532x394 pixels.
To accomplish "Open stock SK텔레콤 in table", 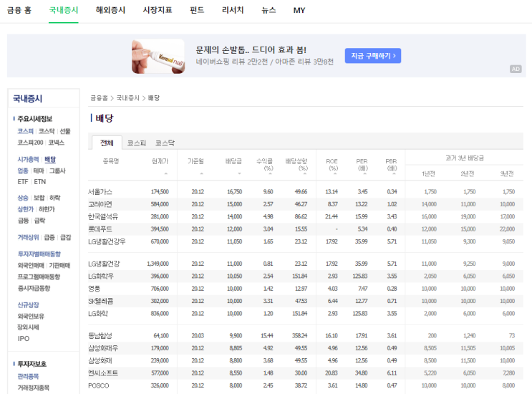I will [x=101, y=301].
